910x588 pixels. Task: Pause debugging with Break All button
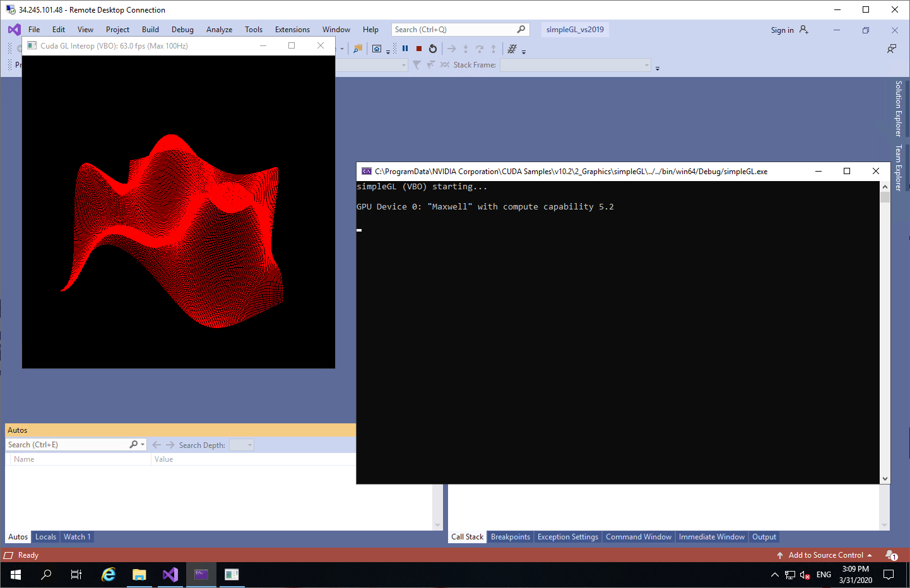click(x=405, y=49)
